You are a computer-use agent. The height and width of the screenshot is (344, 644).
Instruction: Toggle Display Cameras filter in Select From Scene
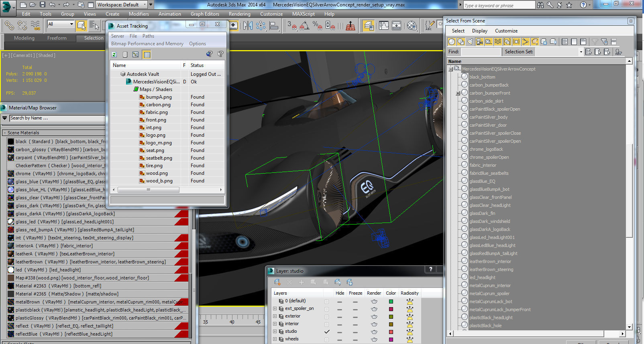coord(479,42)
